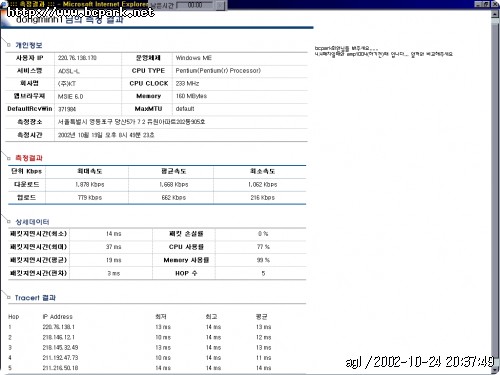Click the scroll-down arrow of the vertical scrollbar
Image resolution: width=500 pixels, height=375 pixels.
[495, 370]
